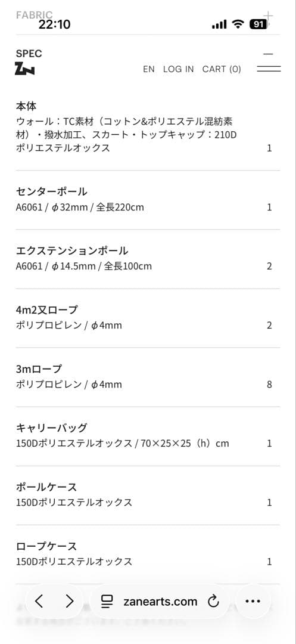
Task: Open the page settings reader icon
Action: (x=107, y=602)
